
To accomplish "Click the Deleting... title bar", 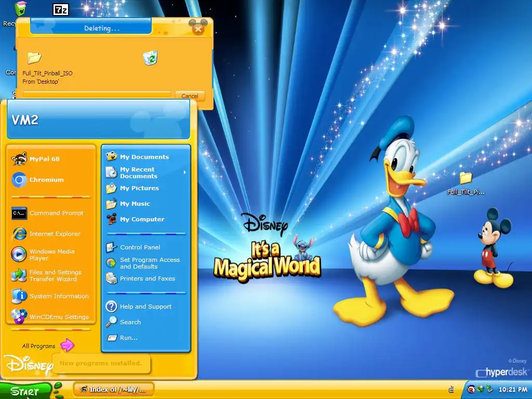I will [91, 26].
